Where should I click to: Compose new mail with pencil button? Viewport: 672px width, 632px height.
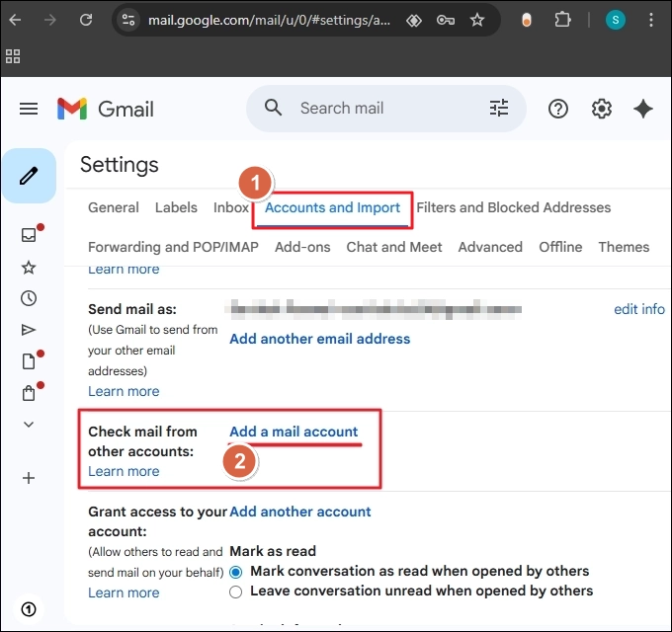29,176
